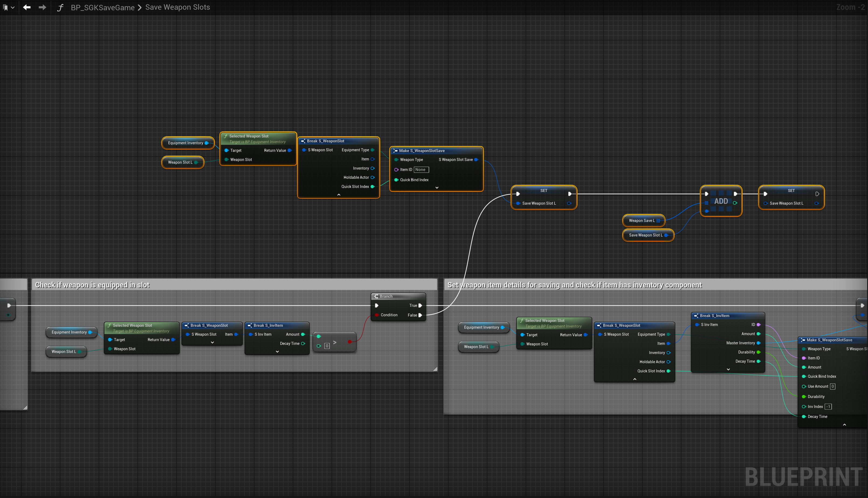Image resolution: width=868 pixels, height=498 pixels.
Task: Click the Branch True execution pin
Action: [420, 305]
